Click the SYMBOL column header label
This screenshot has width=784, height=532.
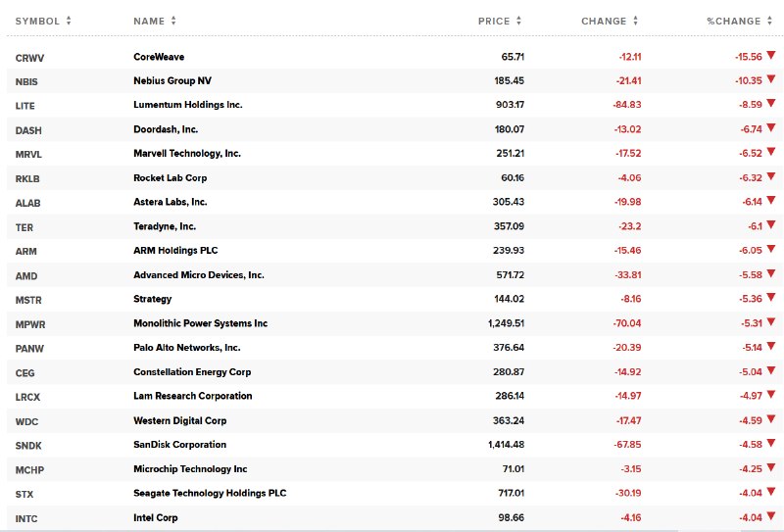pos(37,21)
